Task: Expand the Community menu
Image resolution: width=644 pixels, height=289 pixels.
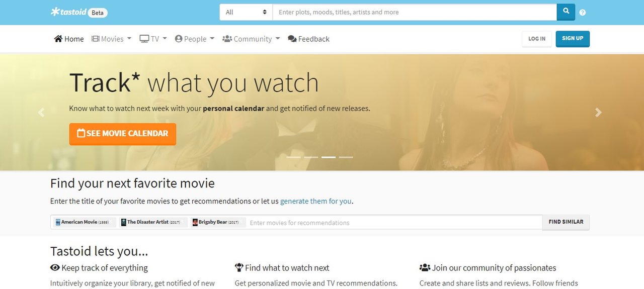Action: click(251, 39)
